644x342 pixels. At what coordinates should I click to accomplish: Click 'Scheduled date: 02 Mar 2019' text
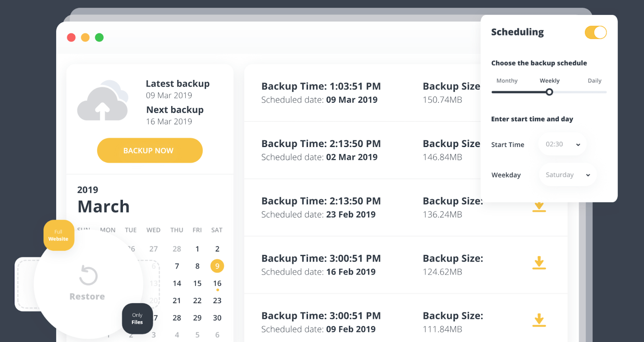tap(319, 157)
